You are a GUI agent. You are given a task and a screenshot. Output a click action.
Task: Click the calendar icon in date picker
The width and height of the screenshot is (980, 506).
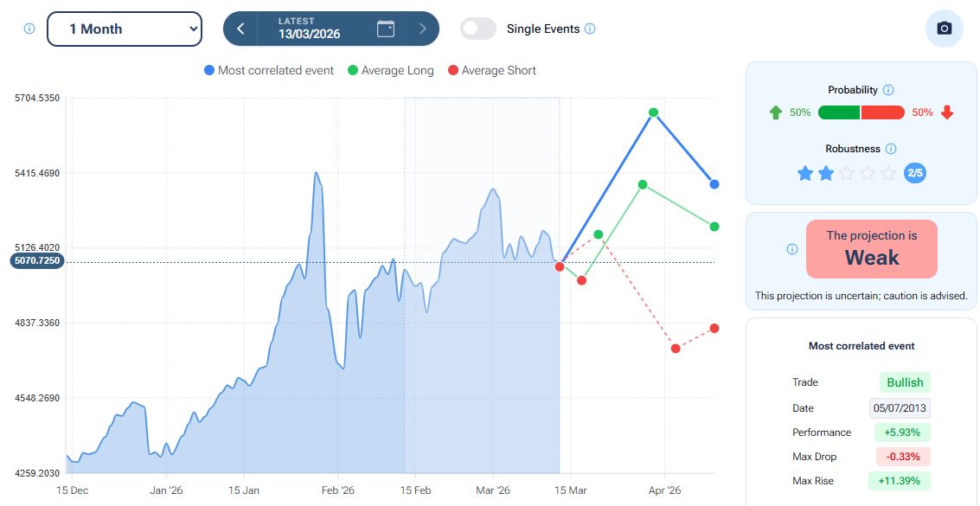click(x=386, y=29)
